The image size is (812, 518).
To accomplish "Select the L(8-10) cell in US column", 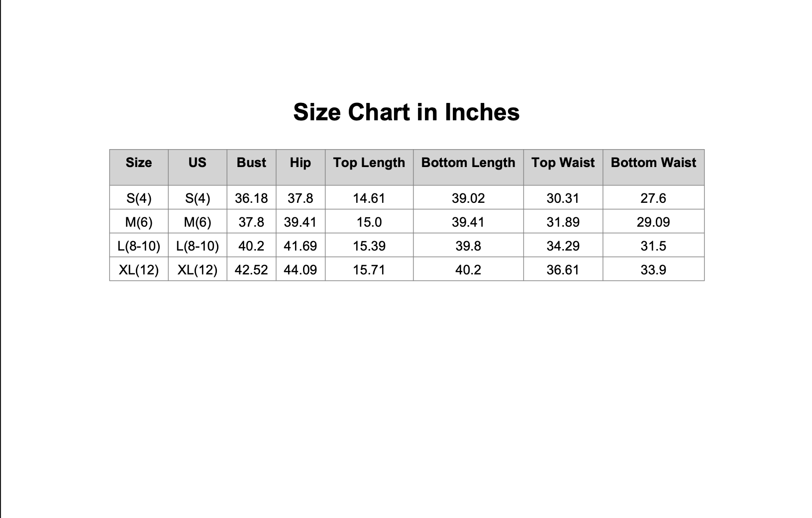I will (198, 246).
